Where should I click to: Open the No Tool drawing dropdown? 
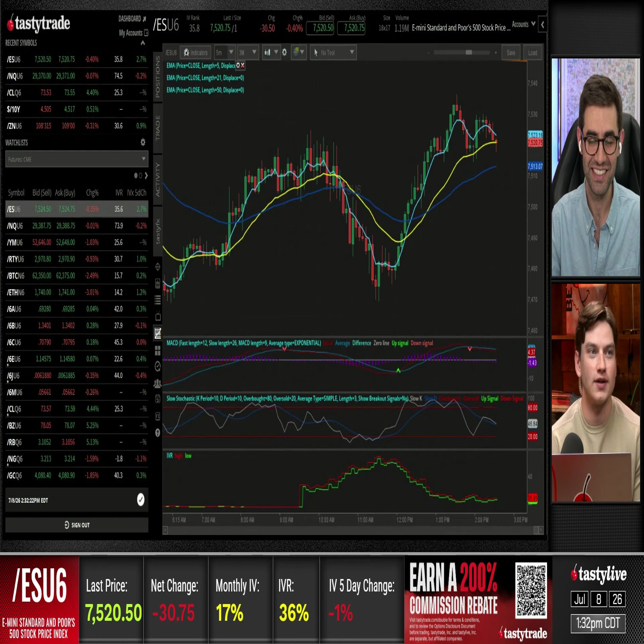click(333, 52)
